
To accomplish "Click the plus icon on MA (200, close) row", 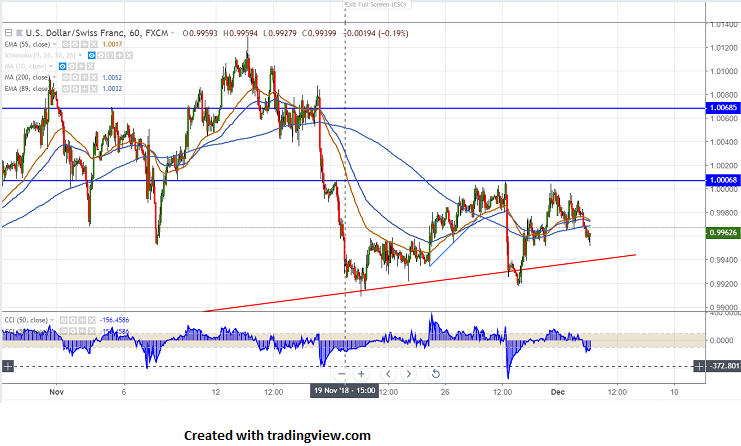I will [x=84, y=77].
